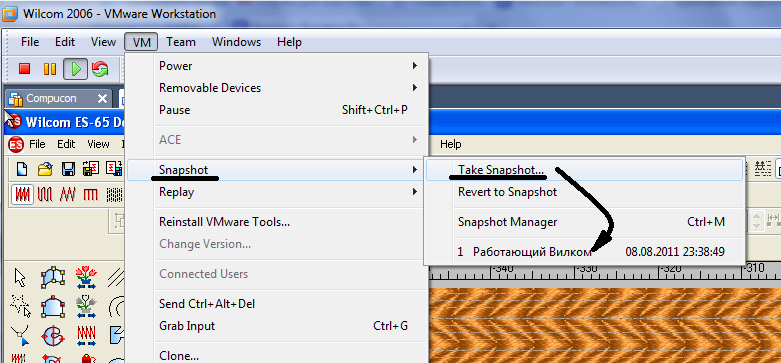Choose Reinstall VMware Tools...
This screenshot has height=363, width=781.
tap(277, 222)
